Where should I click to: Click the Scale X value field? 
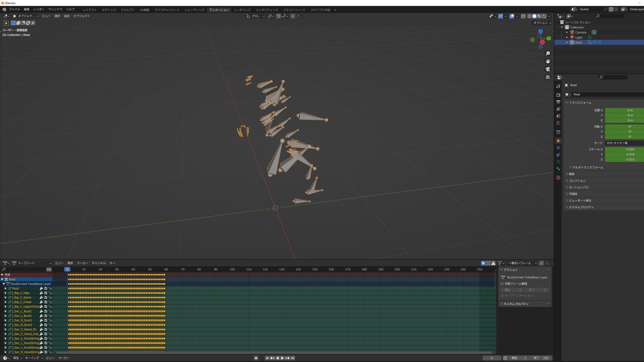[x=624, y=149]
